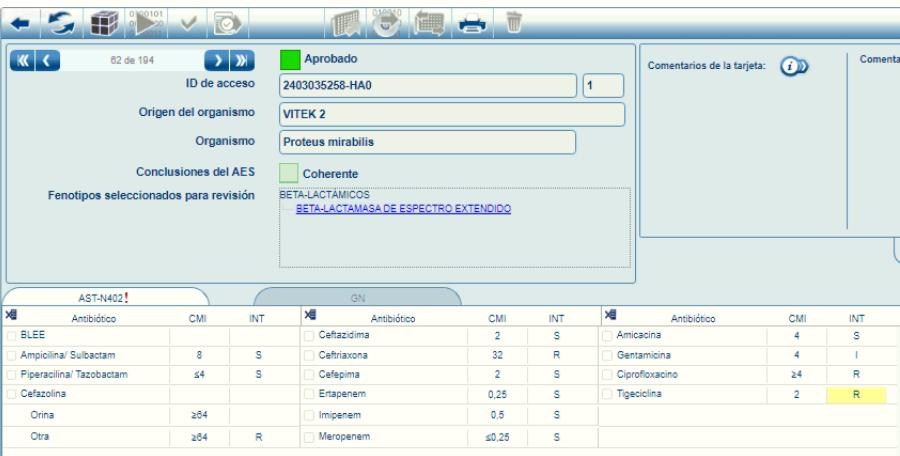Click the green Aprobado status swatch
Image resolution: width=900 pixels, height=456 pixels.
coord(289,60)
